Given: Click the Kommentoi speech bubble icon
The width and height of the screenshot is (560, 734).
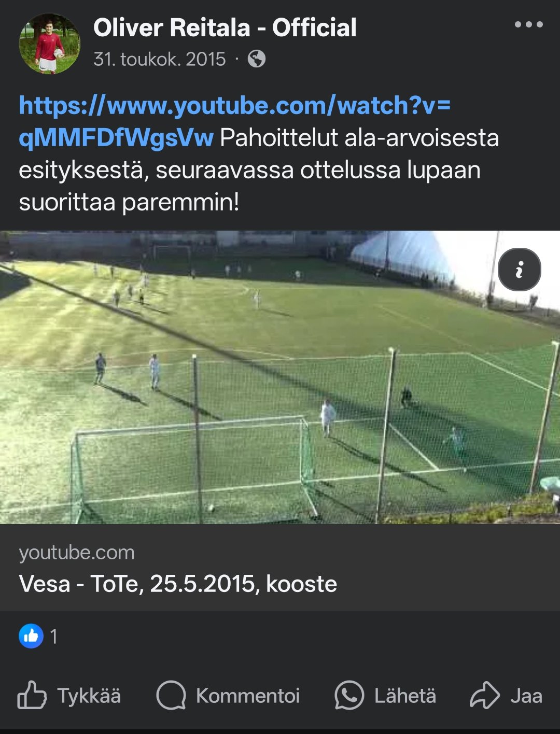Looking at the screenshot, I should (x=171, y=695).
